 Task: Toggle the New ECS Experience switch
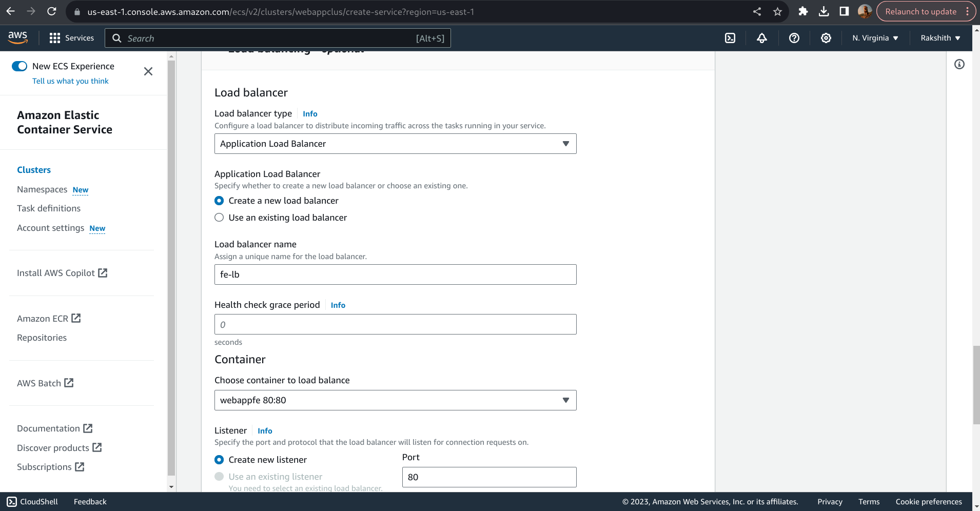point(19,66)
